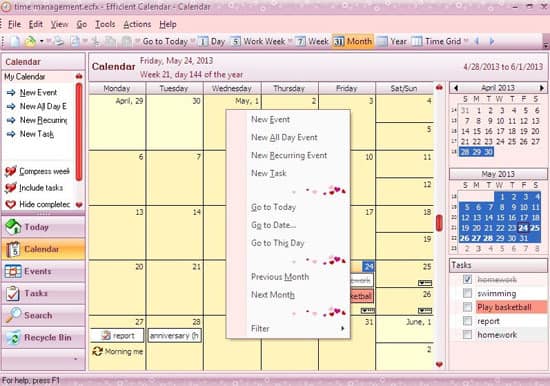Open the Today home icon in sidebar
Screen dimensions: 550x386
[x=13, y=227]
